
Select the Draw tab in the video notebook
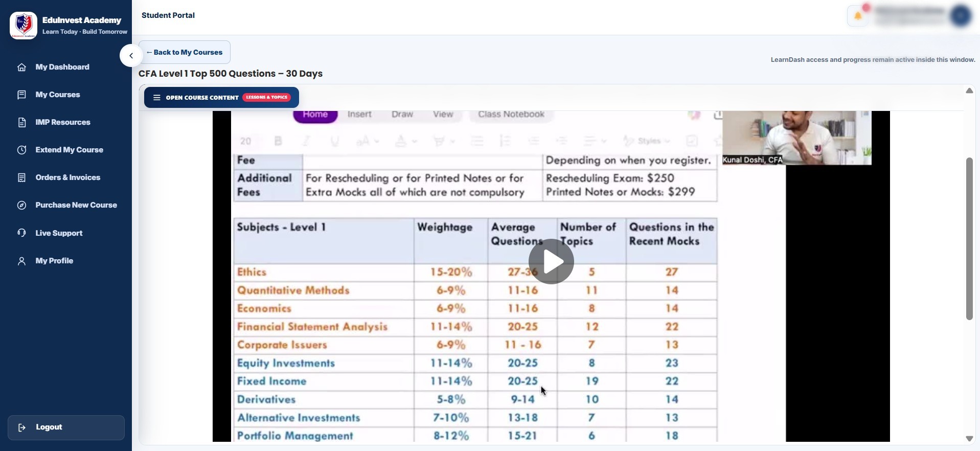click(x=402, y=115)
